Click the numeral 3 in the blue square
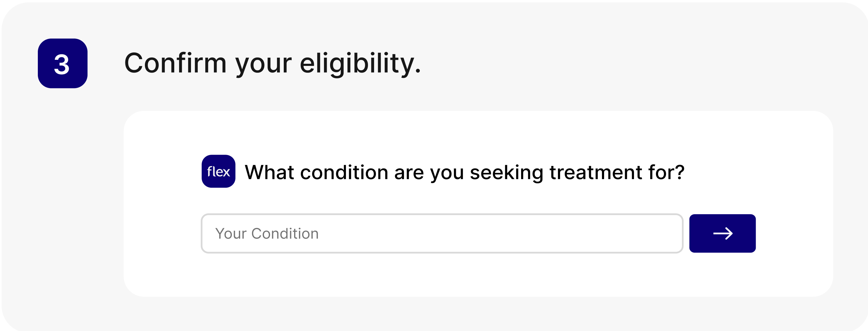 click(x=62, y=64)
